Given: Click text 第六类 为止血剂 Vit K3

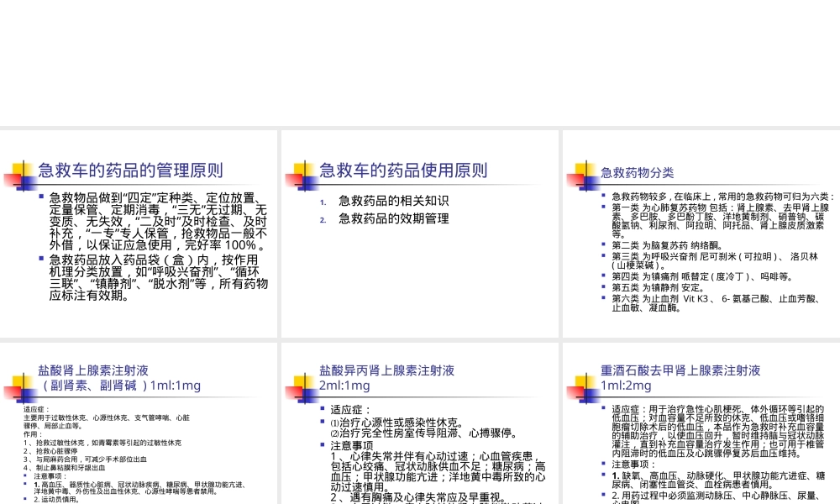Looking at the screenshot, I should coord(717,303).
